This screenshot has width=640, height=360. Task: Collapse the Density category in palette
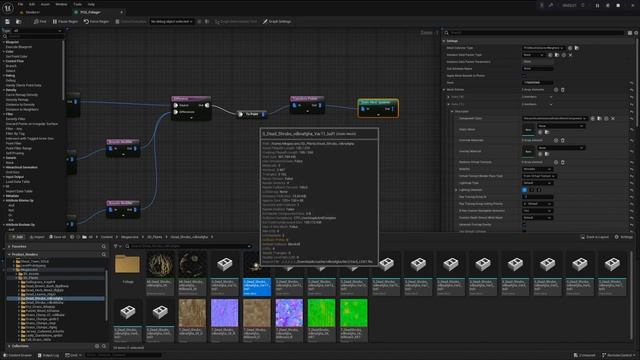click(4, 90)
